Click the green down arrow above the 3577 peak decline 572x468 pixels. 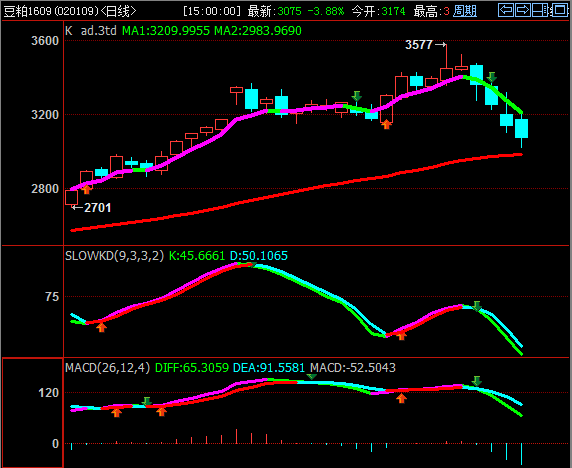[x=492, y=77]
